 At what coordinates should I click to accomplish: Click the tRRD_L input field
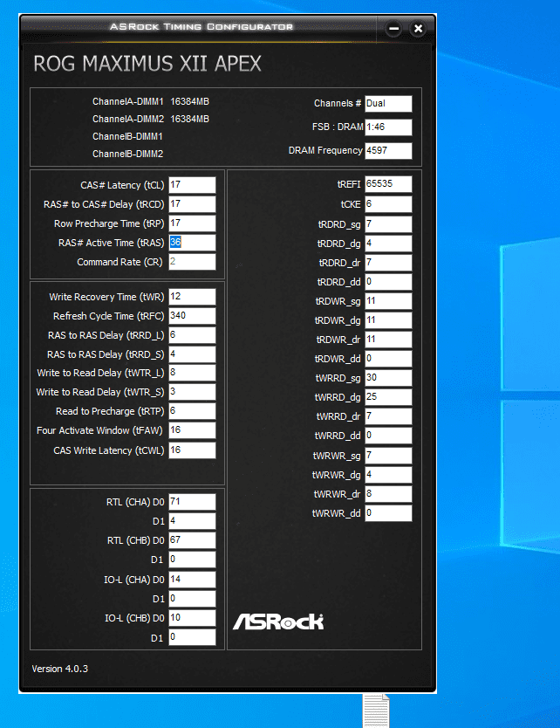click(x=192, y=335)
